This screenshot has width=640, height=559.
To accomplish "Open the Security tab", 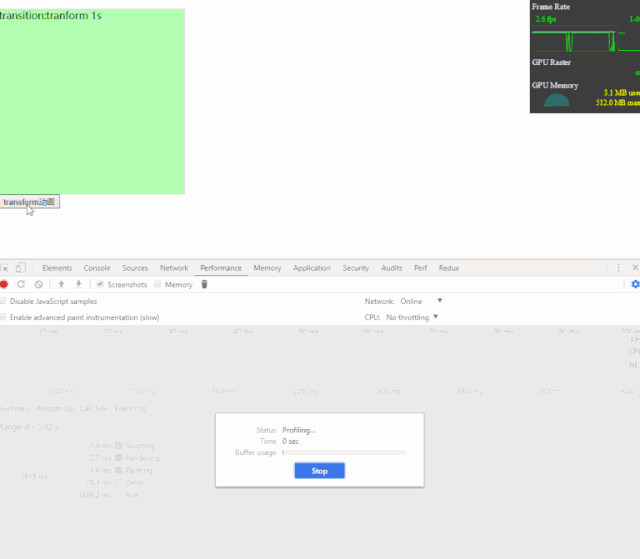I will 356,268.
